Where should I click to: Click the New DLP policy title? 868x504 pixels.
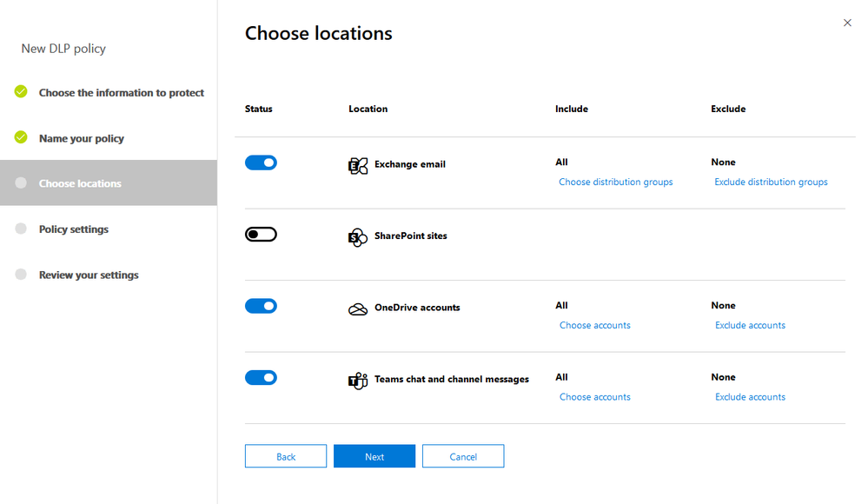click(63, 49)
